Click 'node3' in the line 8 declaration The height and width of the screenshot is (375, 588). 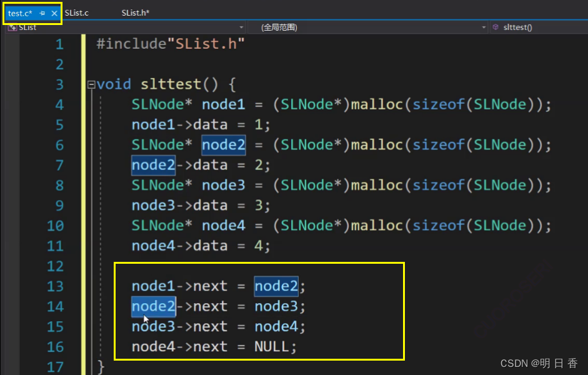coord(224,185)
